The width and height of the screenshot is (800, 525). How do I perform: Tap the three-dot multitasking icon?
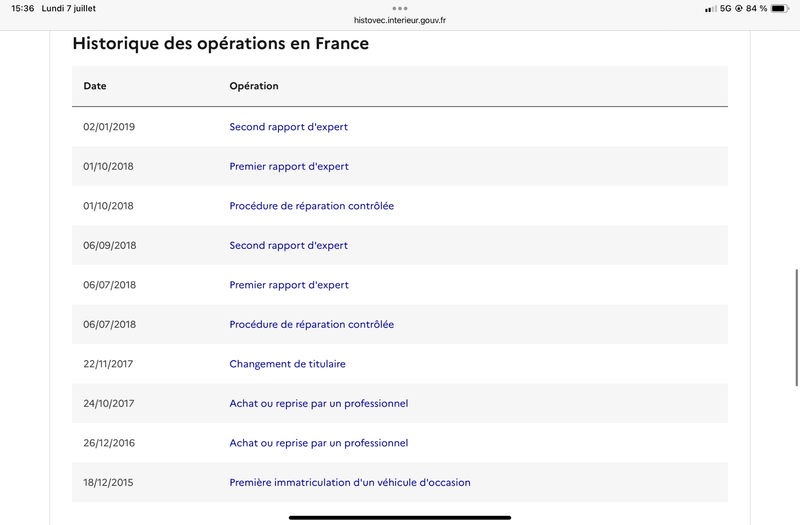[399, 8]
